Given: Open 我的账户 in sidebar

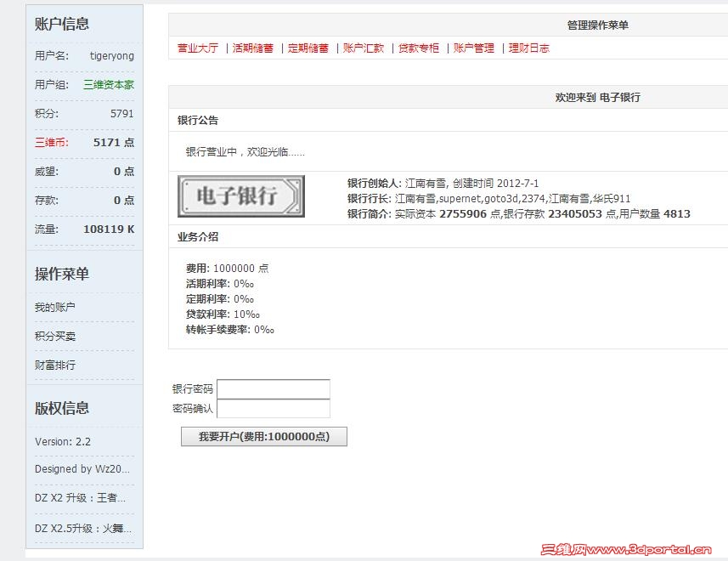Looking at the screenshot, I should tap(54, 307).
